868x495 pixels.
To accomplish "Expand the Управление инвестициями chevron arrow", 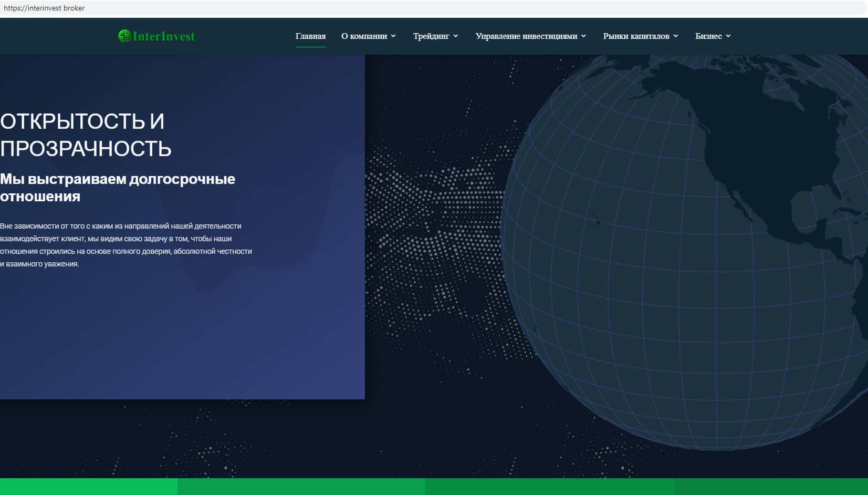I will (583, 36).
